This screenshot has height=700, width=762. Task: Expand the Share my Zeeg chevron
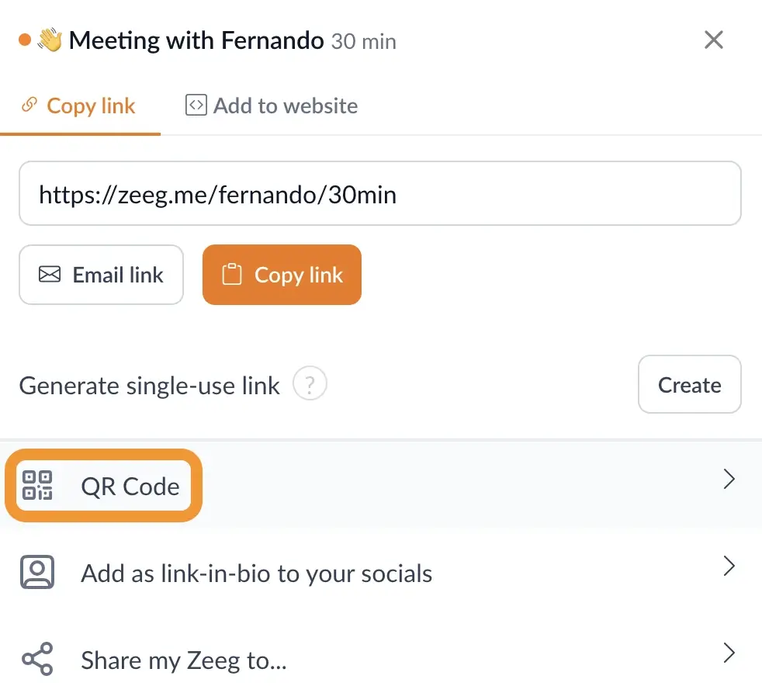(x=729, y=653)
